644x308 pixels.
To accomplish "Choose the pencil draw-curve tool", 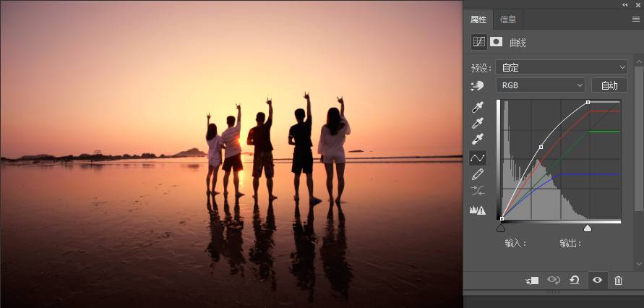I will point(478,174).
